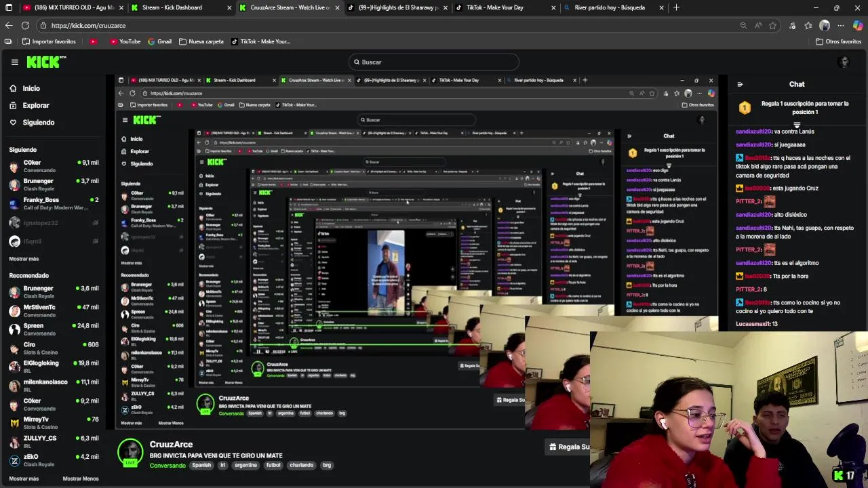The height and width of the screenshot is (488, 868).
Task: Open CruuzArce streamer avatar with LIVE badge
Action: 130,453
